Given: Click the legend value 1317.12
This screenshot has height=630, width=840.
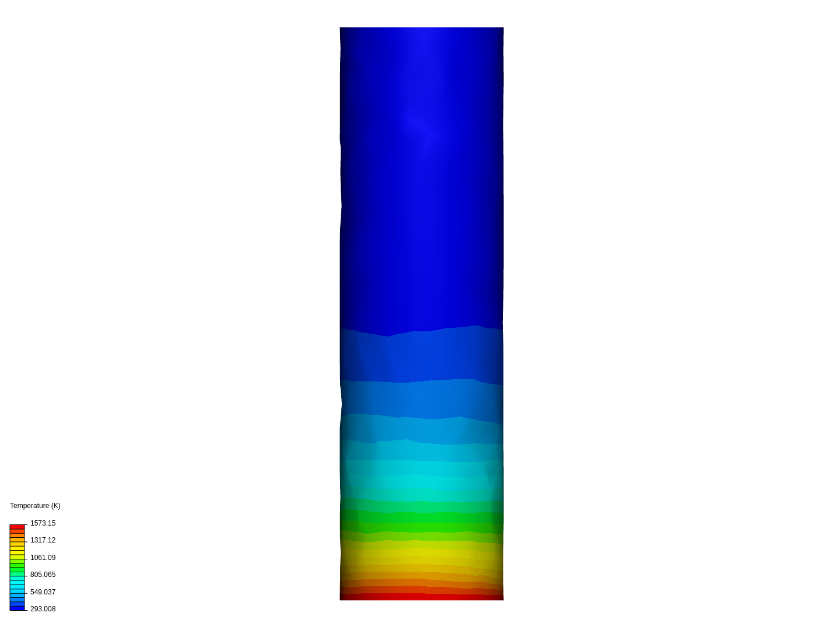Looking at the screenshot, I should [43, 540].
